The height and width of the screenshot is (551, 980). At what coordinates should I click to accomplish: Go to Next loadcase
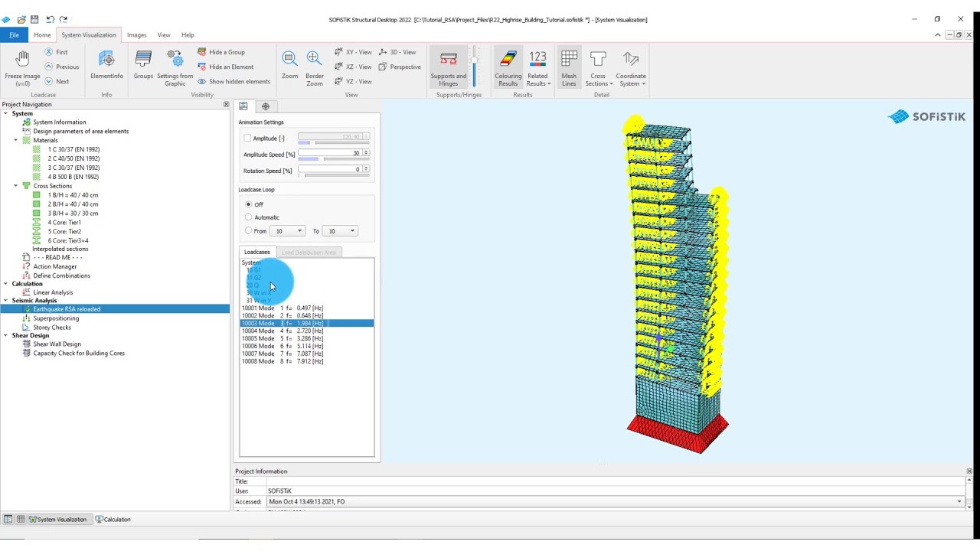(x=57, y=81)
